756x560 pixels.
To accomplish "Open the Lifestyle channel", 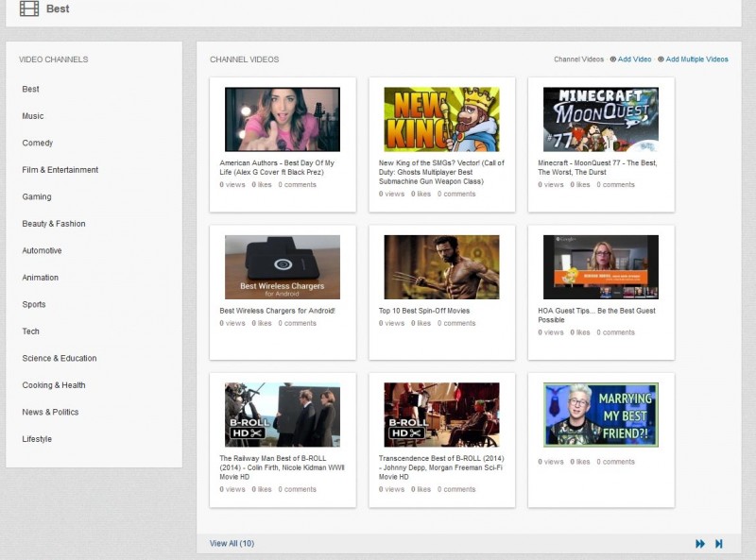I will pyautogui.click(x=37, y=439).
